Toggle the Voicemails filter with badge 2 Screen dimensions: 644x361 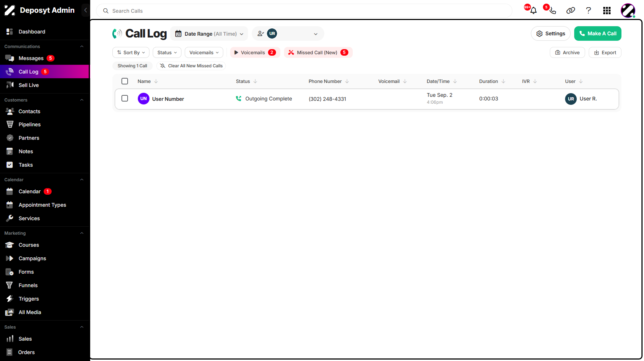(x=255, y=52)
